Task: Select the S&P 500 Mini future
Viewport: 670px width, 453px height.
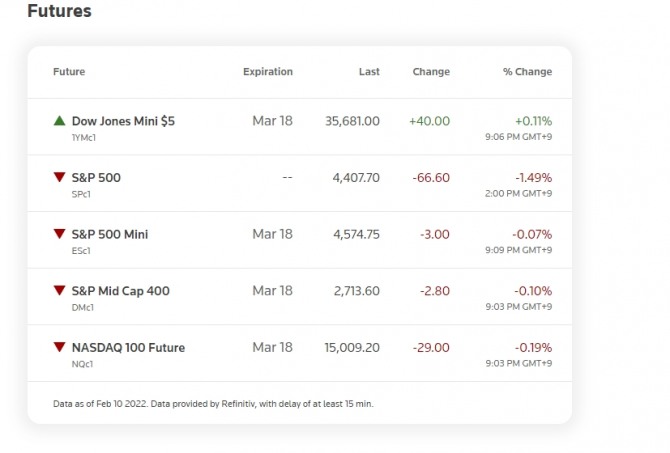Action: coord(110,234)
